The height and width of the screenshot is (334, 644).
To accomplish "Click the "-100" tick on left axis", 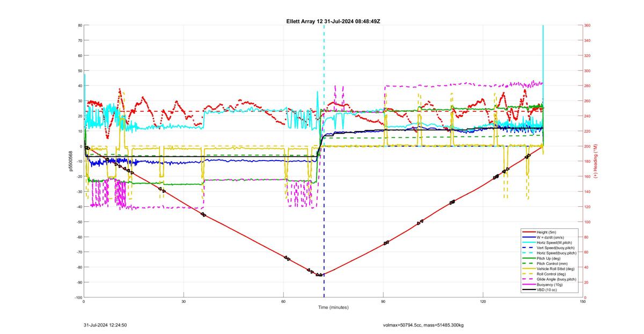I will (77, 297).
